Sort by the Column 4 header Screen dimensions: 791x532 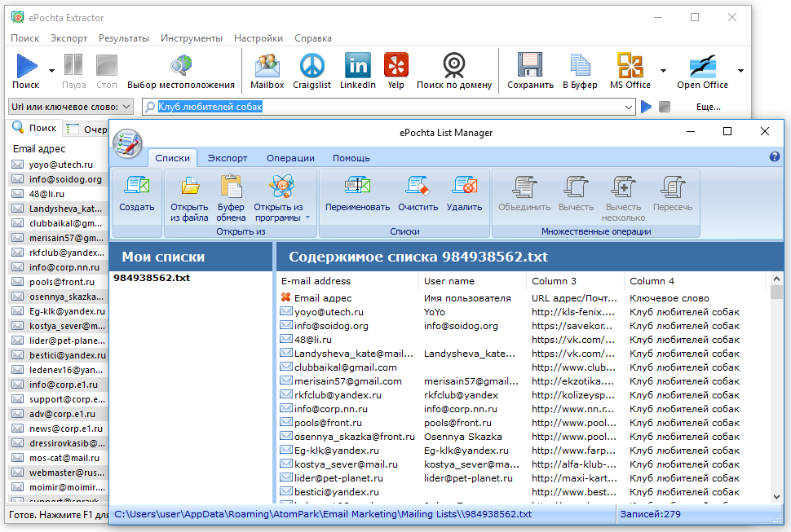(695, 281)
